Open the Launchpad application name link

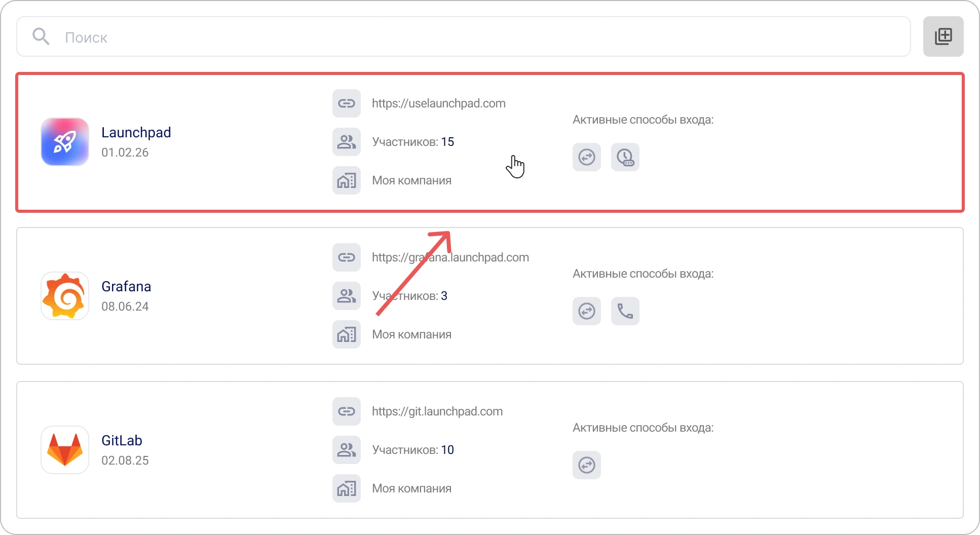click(136, 132)
